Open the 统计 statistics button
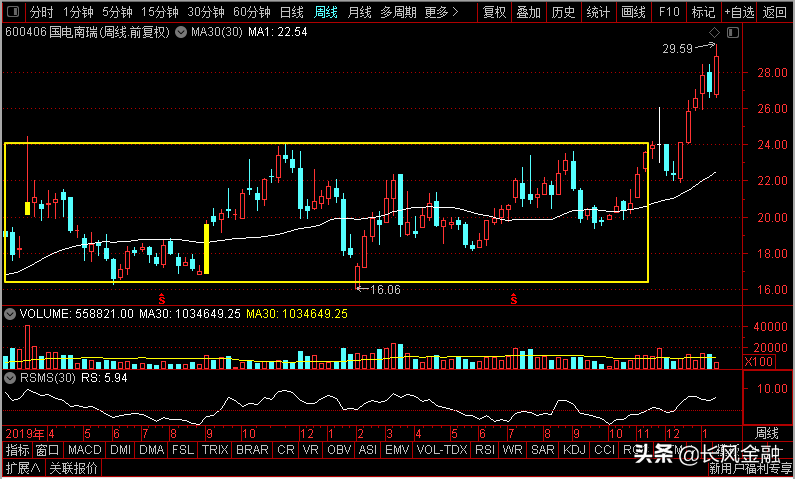The image size is (795, 479). 598,12
